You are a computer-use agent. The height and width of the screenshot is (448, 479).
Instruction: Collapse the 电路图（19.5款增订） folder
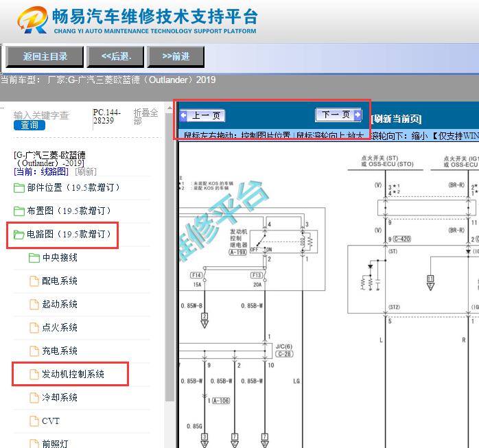(69, 234)
